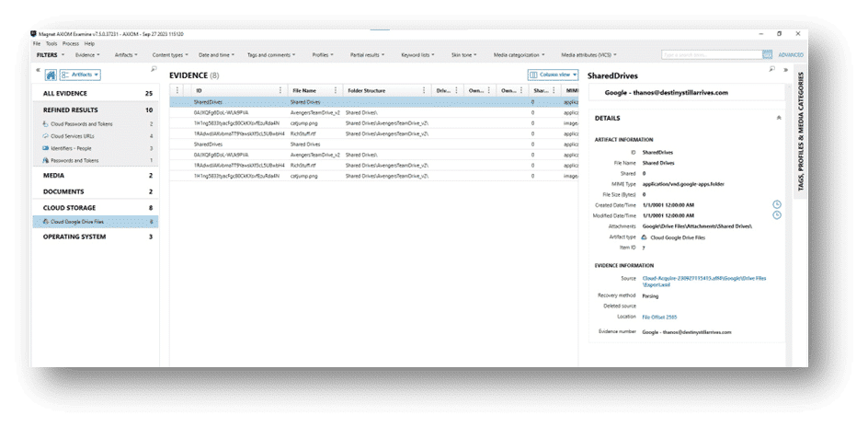Open the Artifacts filter dropdown in filter bar

pos(126,55)
